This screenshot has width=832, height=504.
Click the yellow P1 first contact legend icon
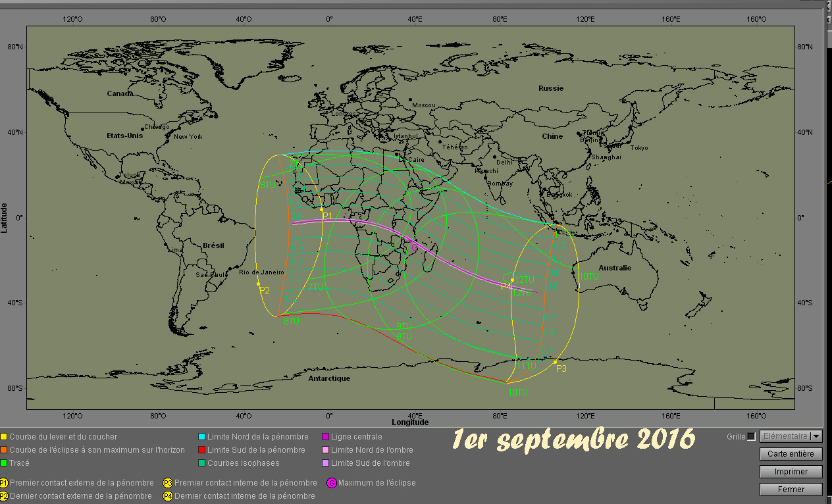[x=4, y=483]
